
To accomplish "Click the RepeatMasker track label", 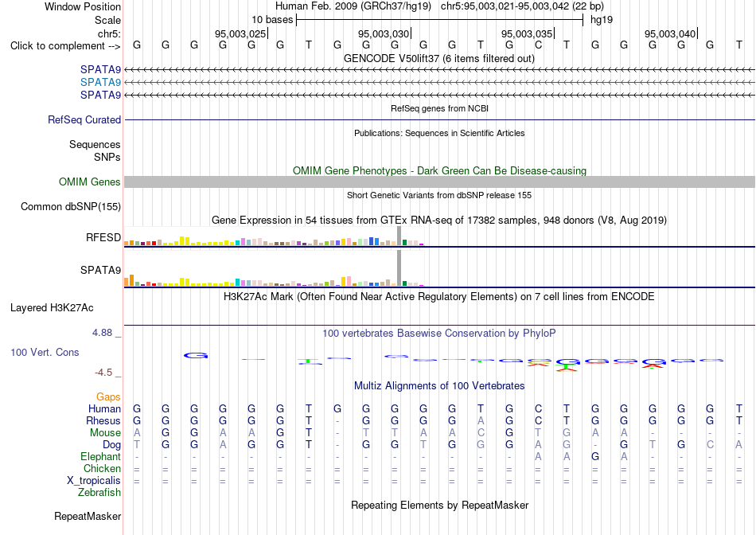I will [88, 516].
